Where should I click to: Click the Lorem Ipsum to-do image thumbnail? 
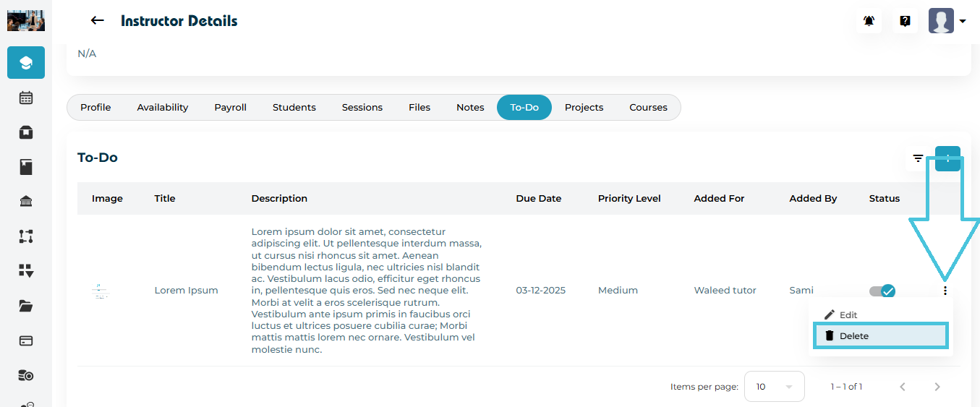point(101,291)
